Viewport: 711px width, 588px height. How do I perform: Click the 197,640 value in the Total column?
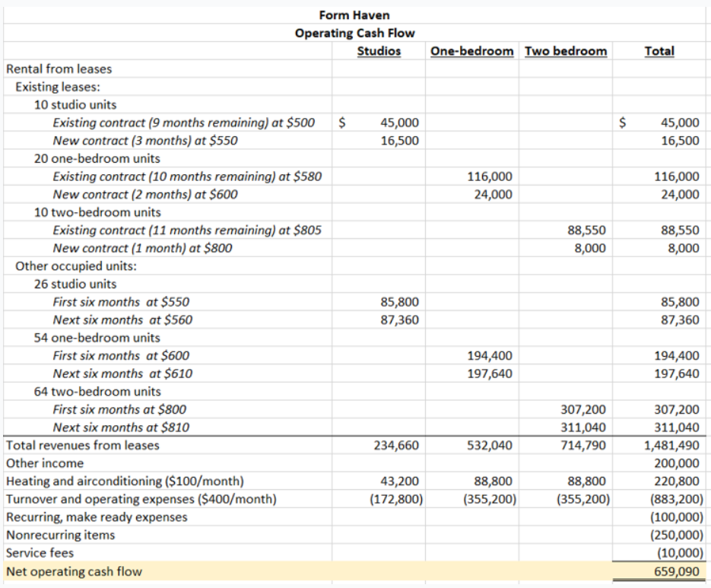677,373
